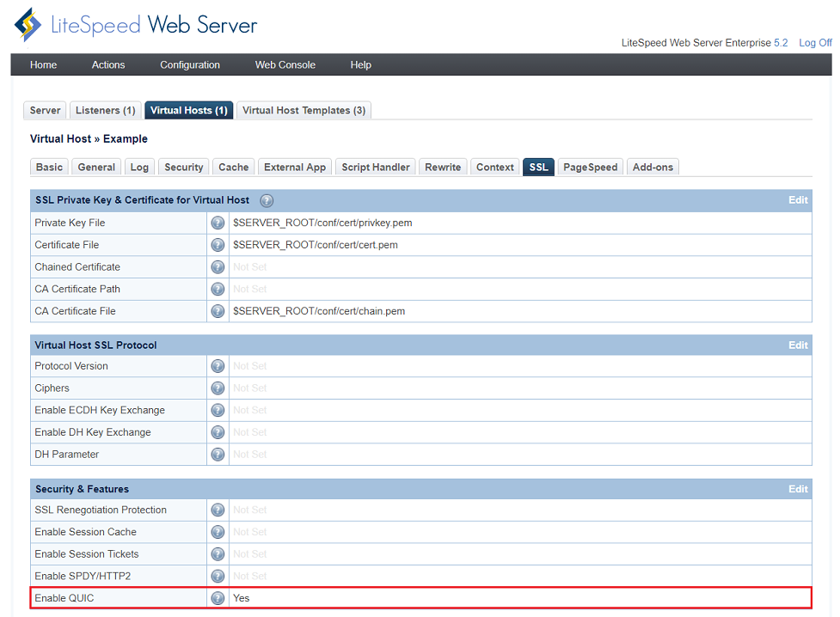
Task: Show help for Certificate File
Action: (218, 245)
